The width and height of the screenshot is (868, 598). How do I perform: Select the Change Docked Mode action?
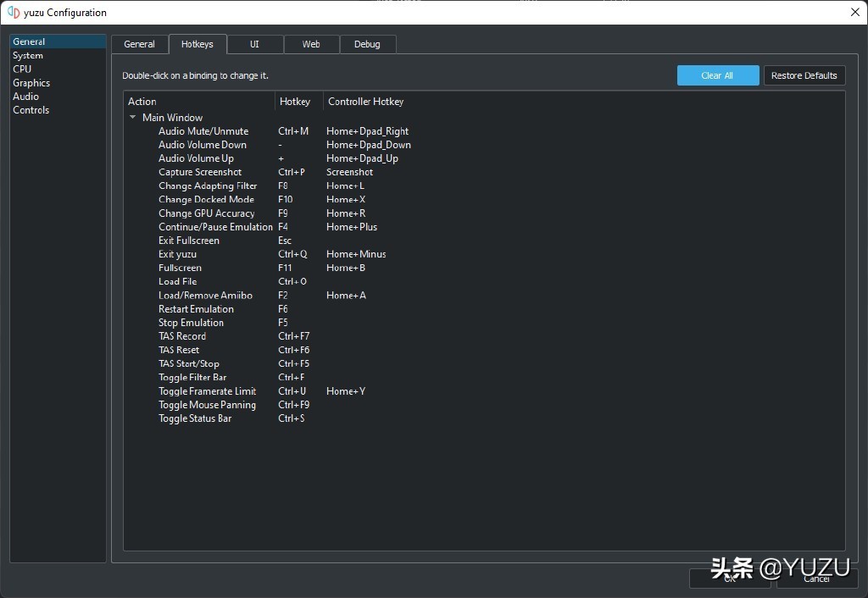207,200
